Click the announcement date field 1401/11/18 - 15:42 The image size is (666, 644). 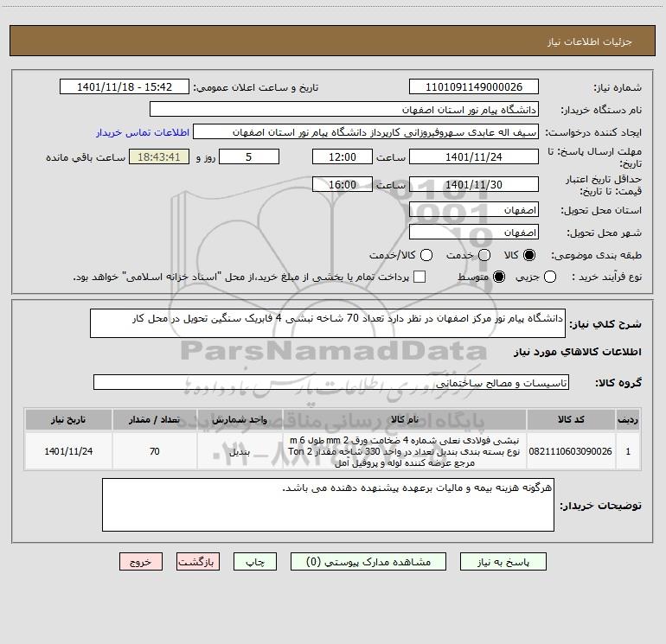(x=125, y=87)
